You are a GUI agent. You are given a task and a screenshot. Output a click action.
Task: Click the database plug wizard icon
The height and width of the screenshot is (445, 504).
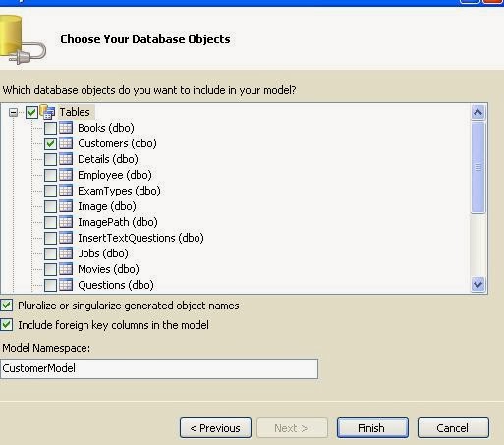click(x=23, y=39)
